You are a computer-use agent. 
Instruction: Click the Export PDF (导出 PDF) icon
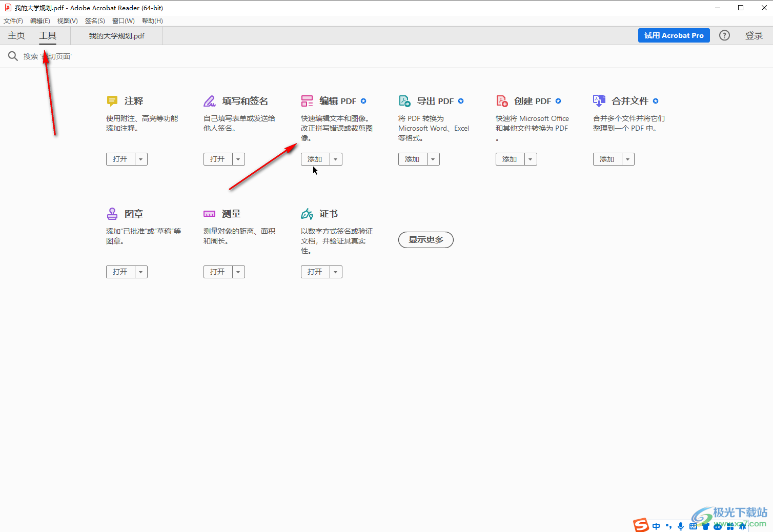404,100
